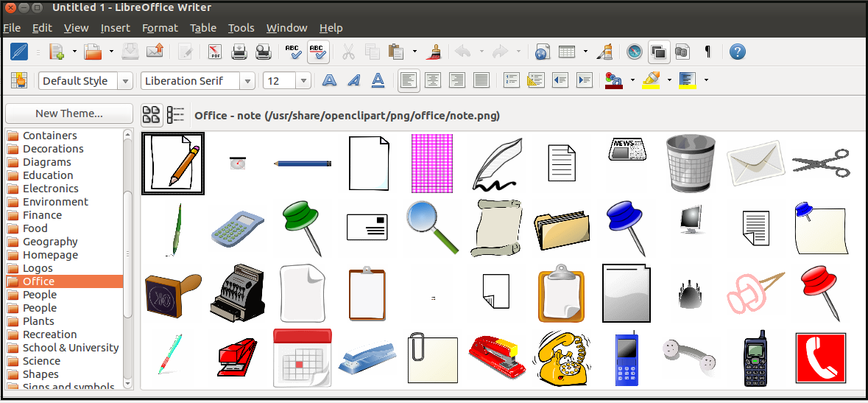Expand the New document type arrow
The height and width of the screenshot is (403, 868).
pyautogui.click(x=74, y=52)
